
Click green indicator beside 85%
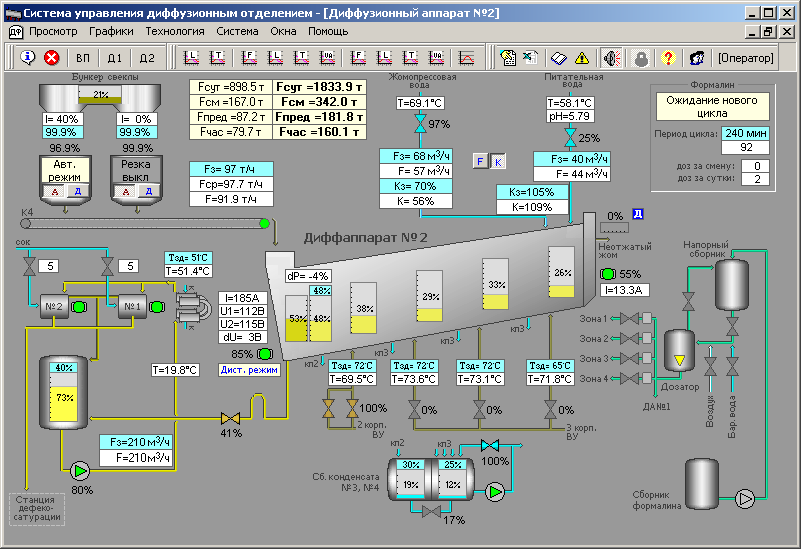click(x=265, y=353)
